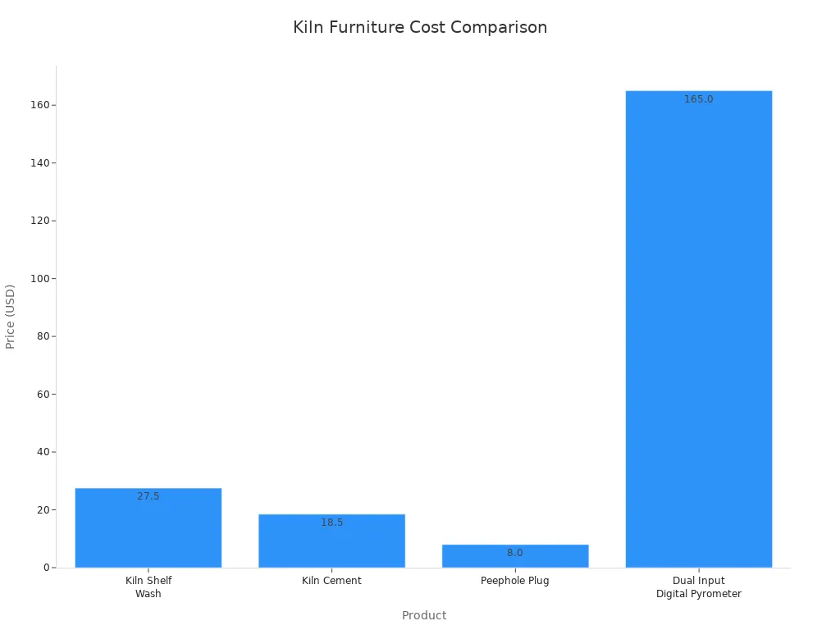Image resolution: width=840 pixels, height=630 pixels.
Task: Select the chart title text
Action: click(419, 27)
